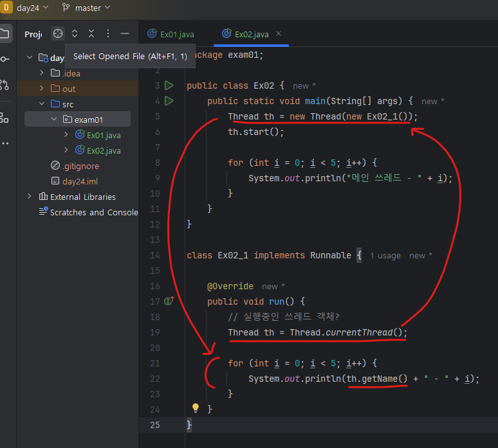Click the '1 usage' inlay hint on line 14
The height and width of the screenshot is (448, 498).
pos(385,256)
